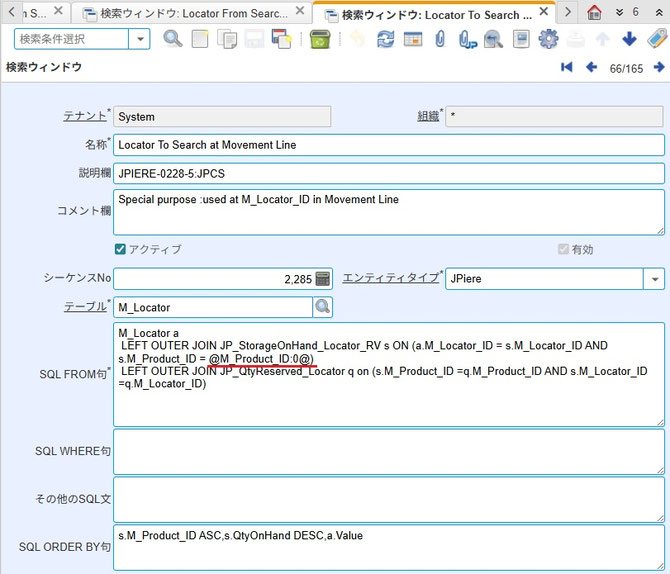Viewport: 670px width, 574px height.
Task: Toggle the アクティブ checkbox
Action: tap(120, 249)
